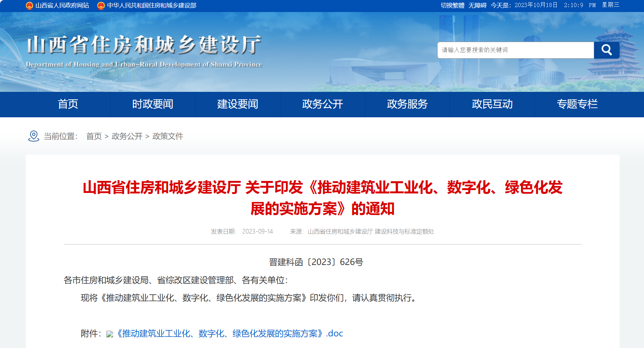Click the national emblem before 住房和城乡建设部
This screenshot has width=644, height=348.
tap(101, 6)
